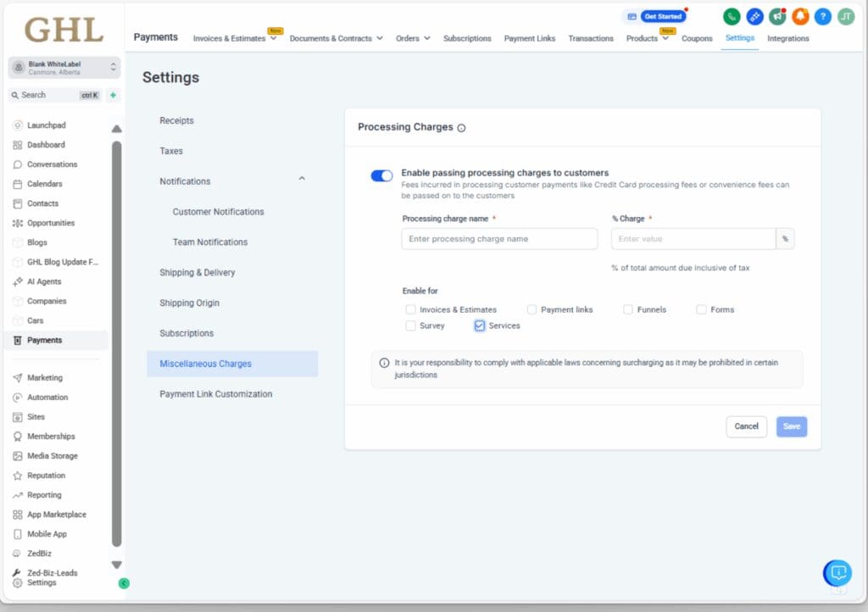
Task: Switch to the Transactions tab
Action: point(590,38)
